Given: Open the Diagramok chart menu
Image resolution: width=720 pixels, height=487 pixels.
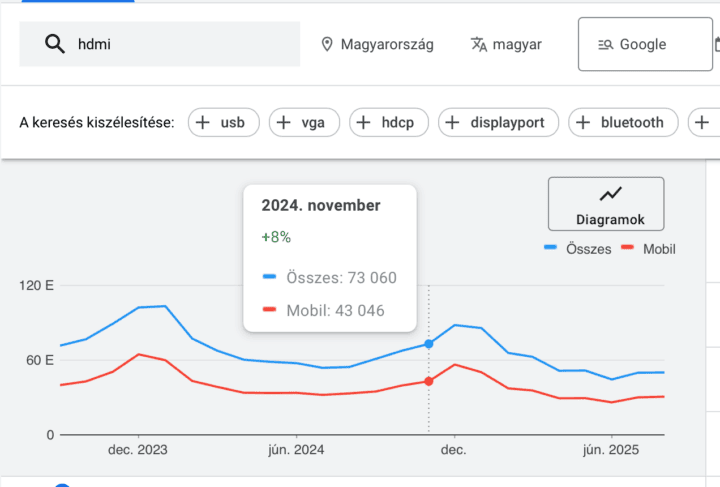Looking at the screenshot, I should click(606, 204).
